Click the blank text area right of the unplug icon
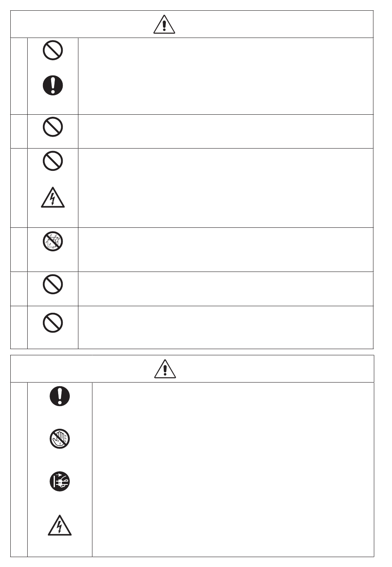 tap(233, 482)
